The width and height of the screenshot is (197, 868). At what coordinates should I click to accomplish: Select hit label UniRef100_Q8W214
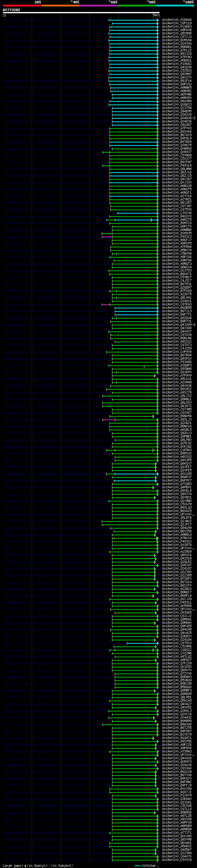(177, 267)
